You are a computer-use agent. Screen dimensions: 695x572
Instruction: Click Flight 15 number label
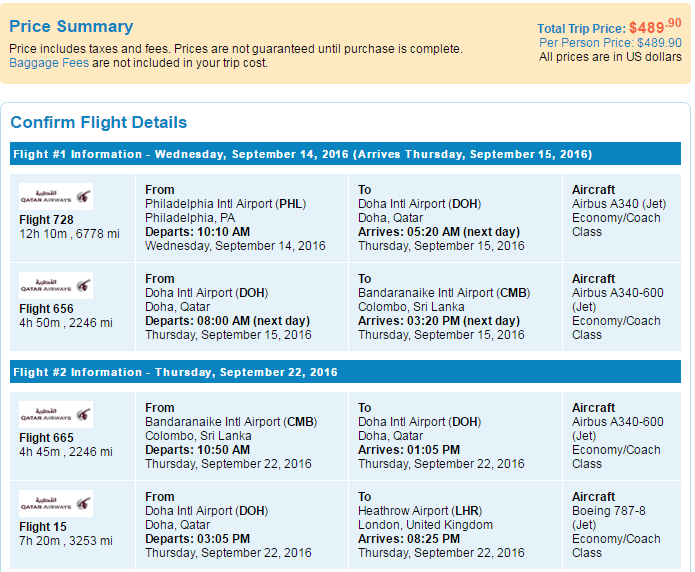pos(43,527)
